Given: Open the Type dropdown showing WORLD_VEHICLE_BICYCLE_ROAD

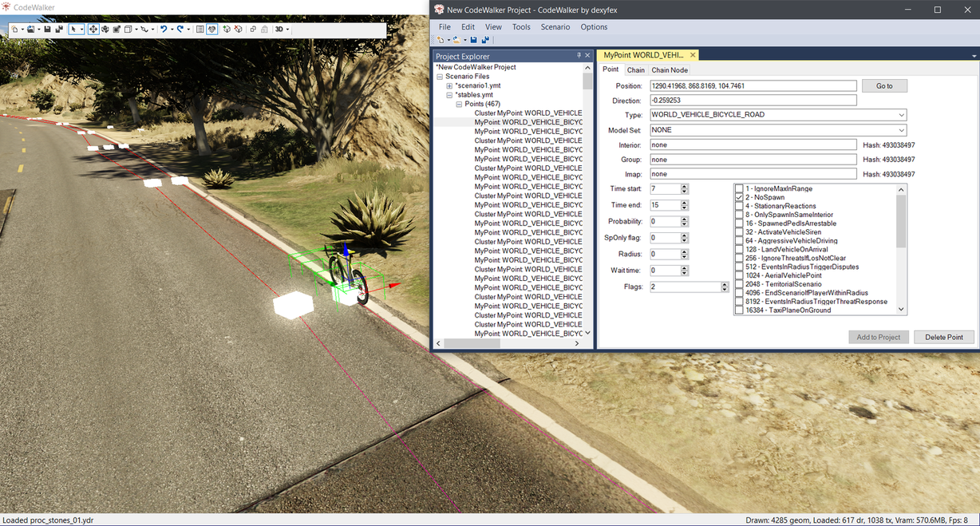Looking at the screenshot, I should (778, 115).
